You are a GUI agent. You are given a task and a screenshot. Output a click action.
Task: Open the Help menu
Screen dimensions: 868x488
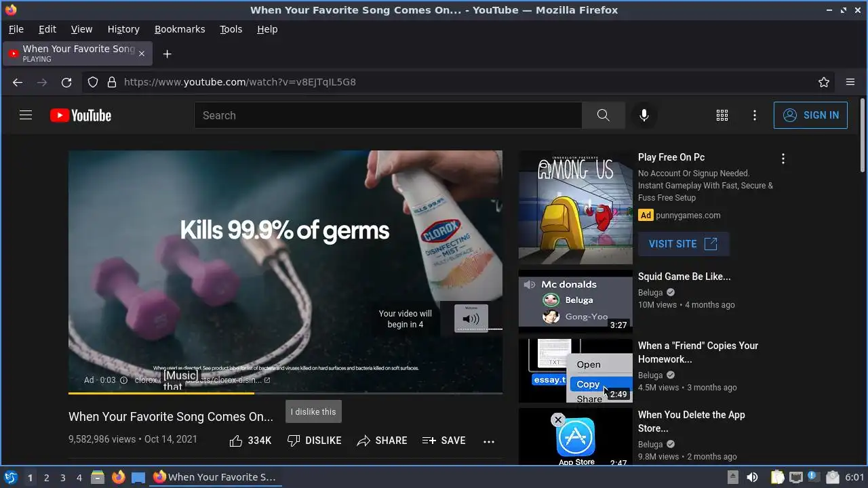click(267, 29)
